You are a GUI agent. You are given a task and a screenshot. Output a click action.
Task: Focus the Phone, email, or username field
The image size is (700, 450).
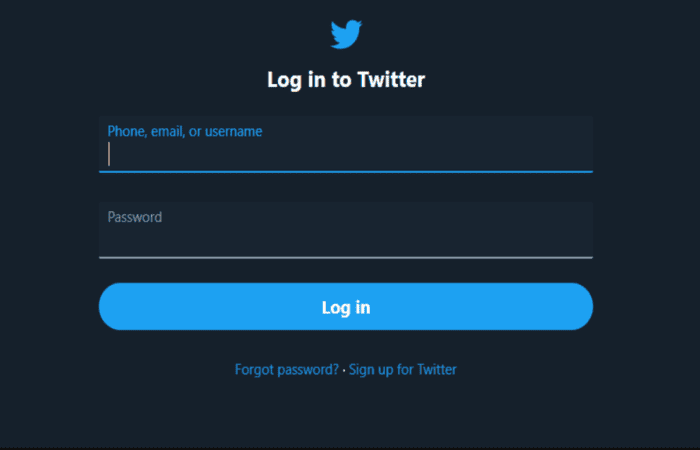point(346,144)
